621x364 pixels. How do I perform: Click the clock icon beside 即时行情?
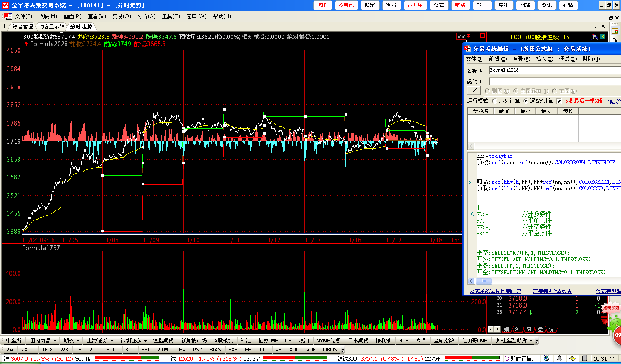click(x=507, y=358)
